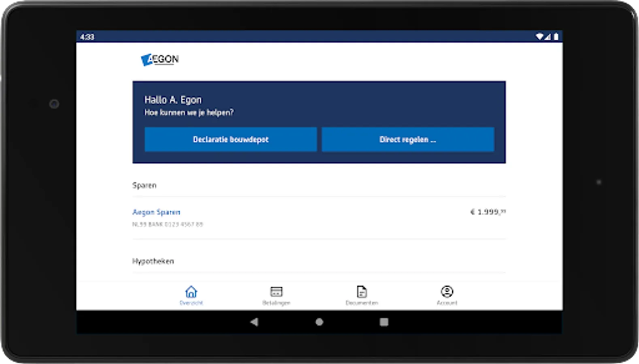639x364 pixels.
Task: Select the 'Sparen' section heading
Action: coord(144,185)
